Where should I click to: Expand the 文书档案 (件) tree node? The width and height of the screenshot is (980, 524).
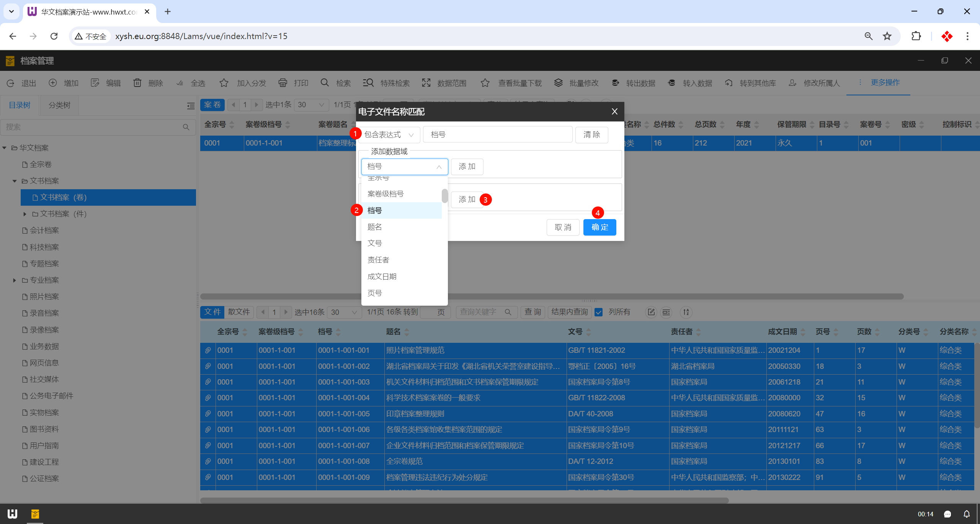pos(25,214)
